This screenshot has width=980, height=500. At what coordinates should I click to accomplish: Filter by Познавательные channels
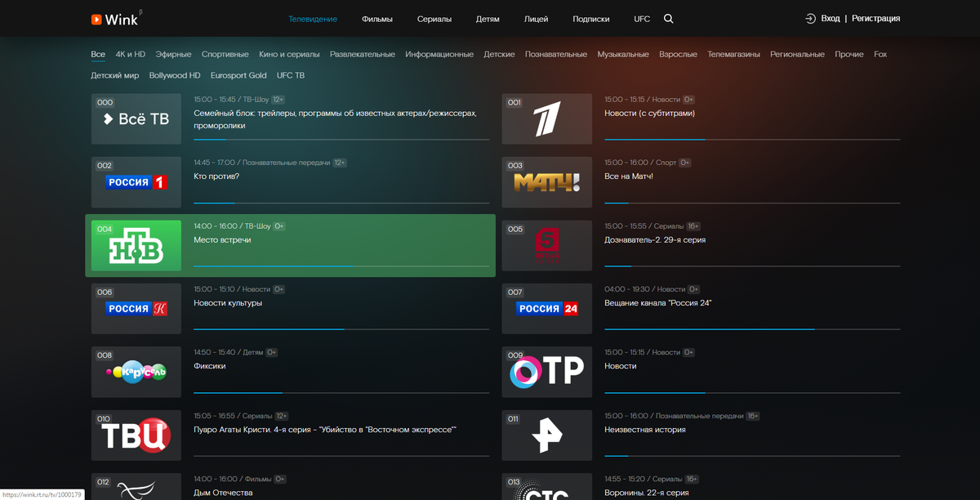556,55
